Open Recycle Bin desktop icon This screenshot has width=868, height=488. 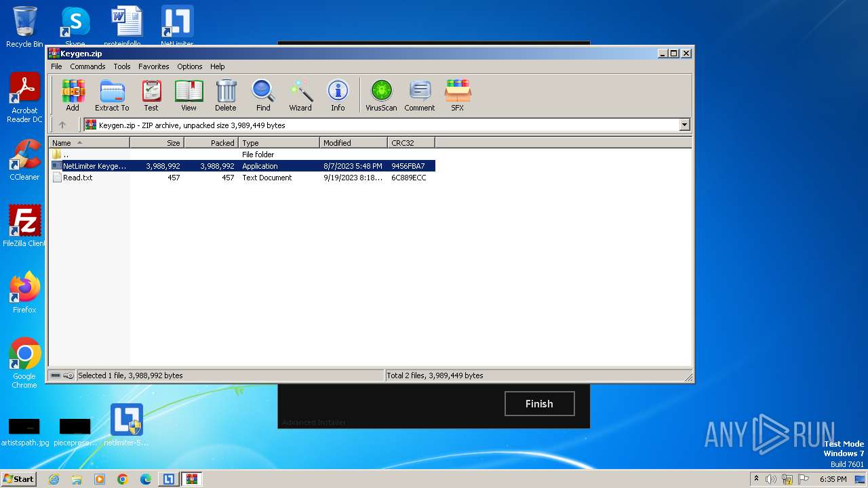click(24, 27)
